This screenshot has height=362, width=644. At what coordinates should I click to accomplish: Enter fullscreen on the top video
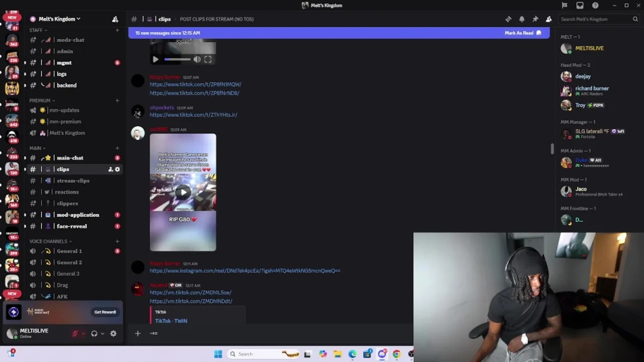tap(208, 59)
